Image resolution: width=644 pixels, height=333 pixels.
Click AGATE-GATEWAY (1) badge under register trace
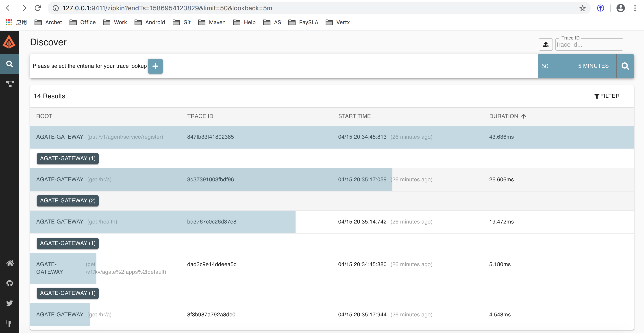(x=68, y=158)
